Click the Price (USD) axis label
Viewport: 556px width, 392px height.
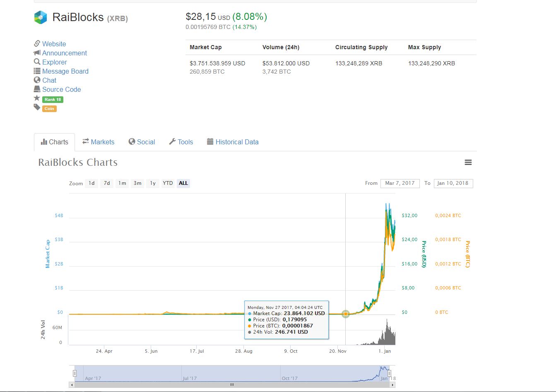point(424,254)
